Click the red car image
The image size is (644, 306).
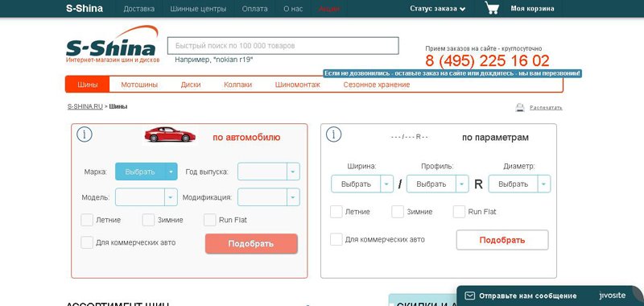[170, 134]
